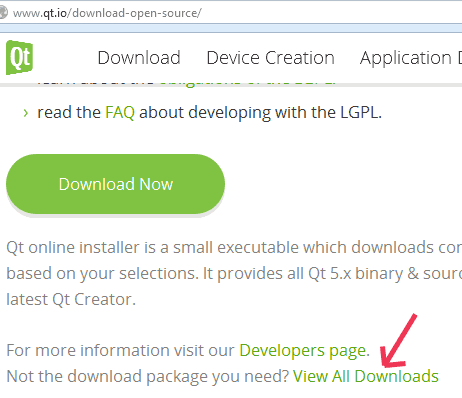Open the Download menu item

139,58
